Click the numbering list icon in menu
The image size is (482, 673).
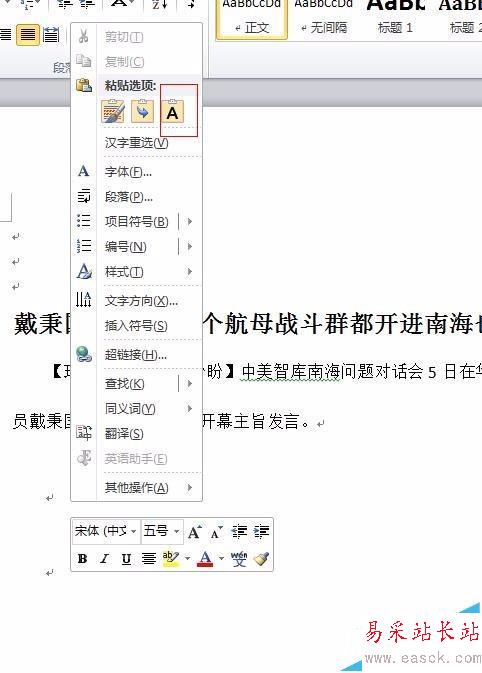(84, 246)
